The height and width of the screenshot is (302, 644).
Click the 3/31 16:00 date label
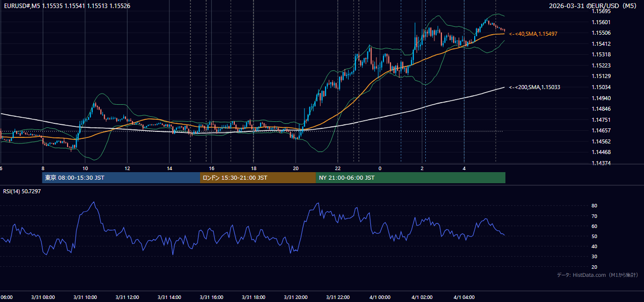tap(211, 297)
